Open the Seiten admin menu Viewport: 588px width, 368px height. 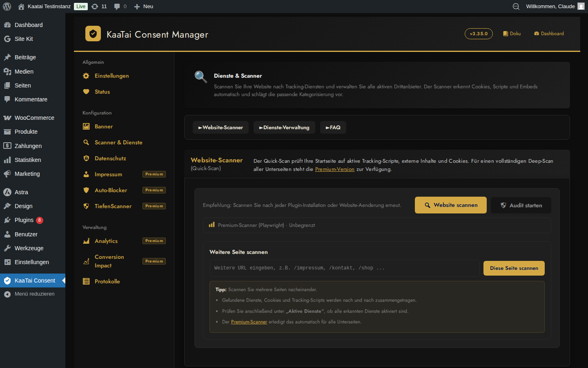[x=33, y=85]
